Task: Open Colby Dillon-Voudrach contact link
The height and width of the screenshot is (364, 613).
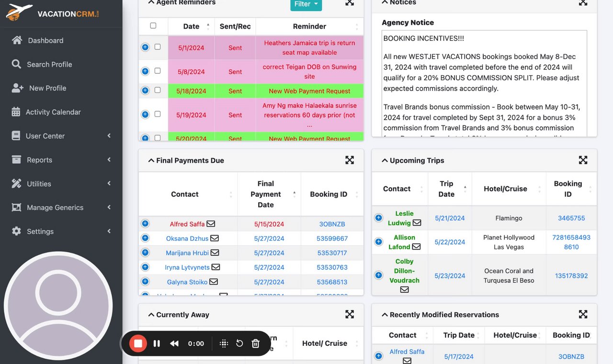Action: coord(405,271)
